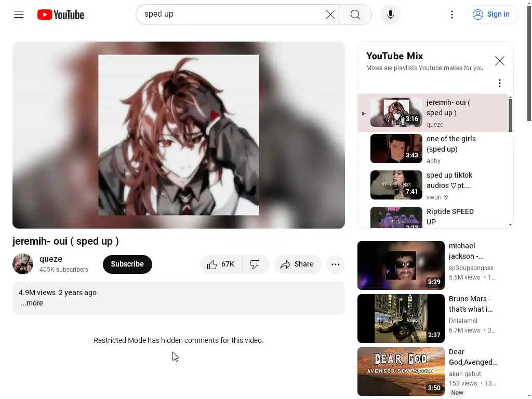
Task: Like the video with the 67K thumbs-up
Action: [221, 264]
